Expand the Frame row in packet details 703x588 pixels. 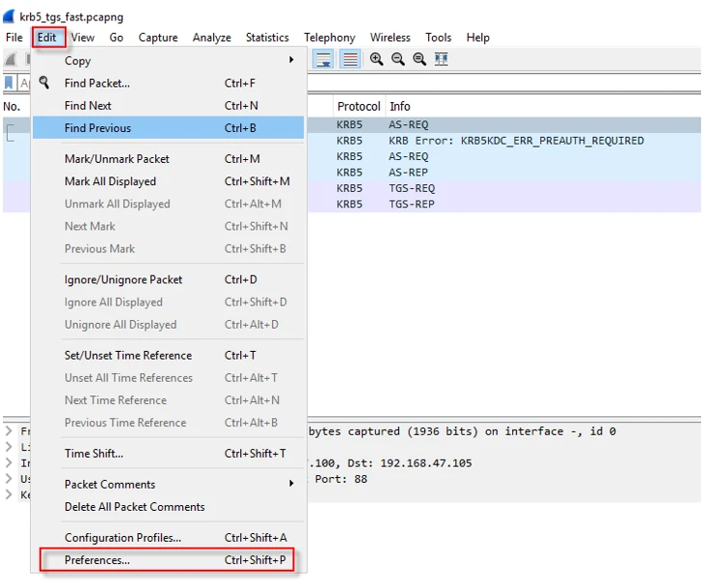click(x=9, y=432)
